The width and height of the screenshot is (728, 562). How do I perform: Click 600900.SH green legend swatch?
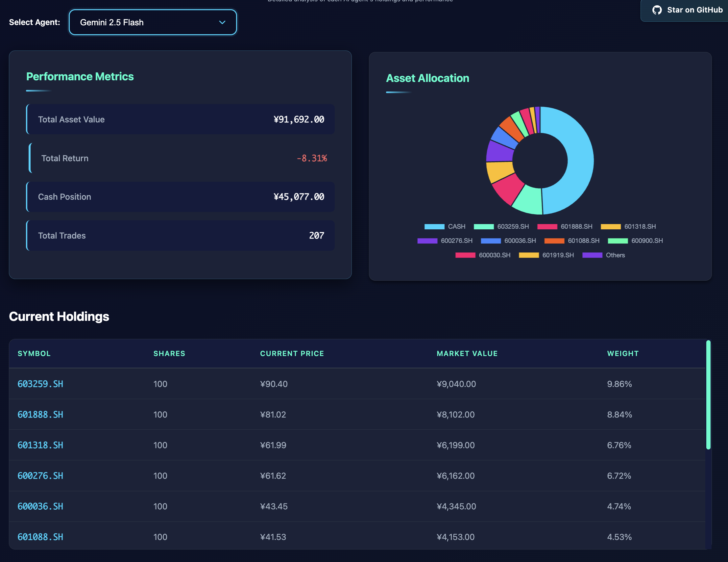coord(618,241)
